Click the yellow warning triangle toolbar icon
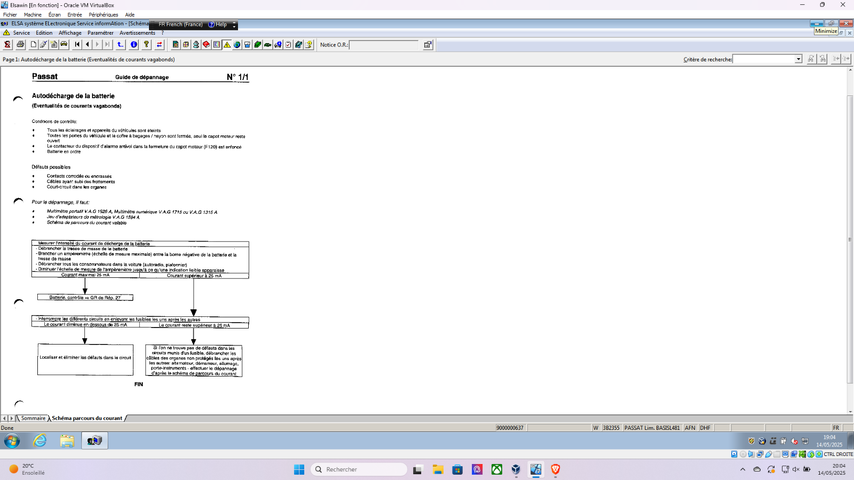854x480 pixels. [x=227, y=45]
